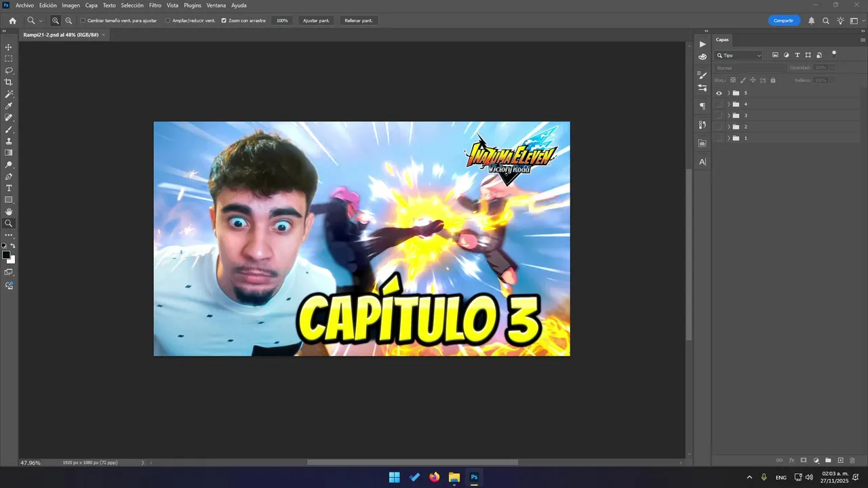The image size is (868, 488).
Task: Click the Create new group folder icon
Action: [x=828, y=460]
